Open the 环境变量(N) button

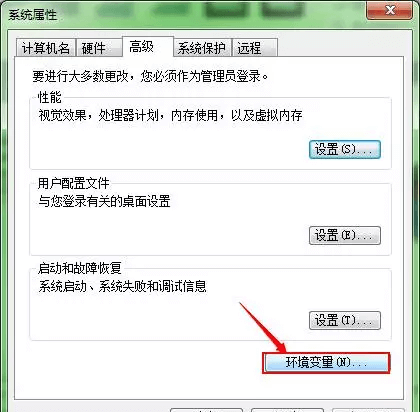tap(326, 363)
